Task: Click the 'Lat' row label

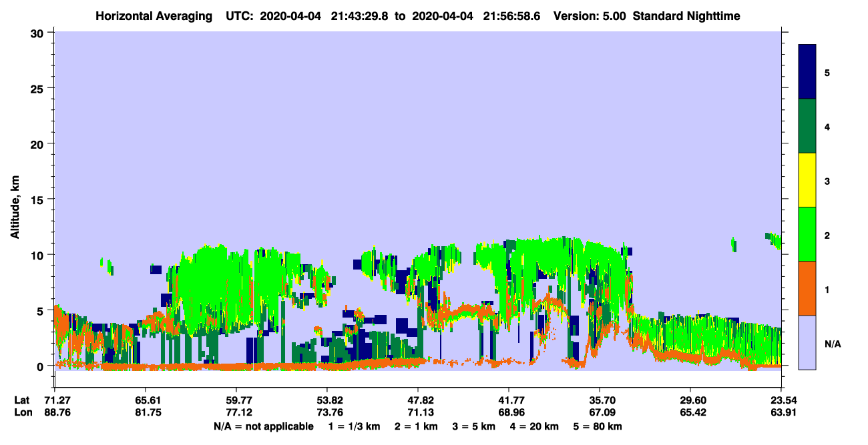Action: pos(22,400)
